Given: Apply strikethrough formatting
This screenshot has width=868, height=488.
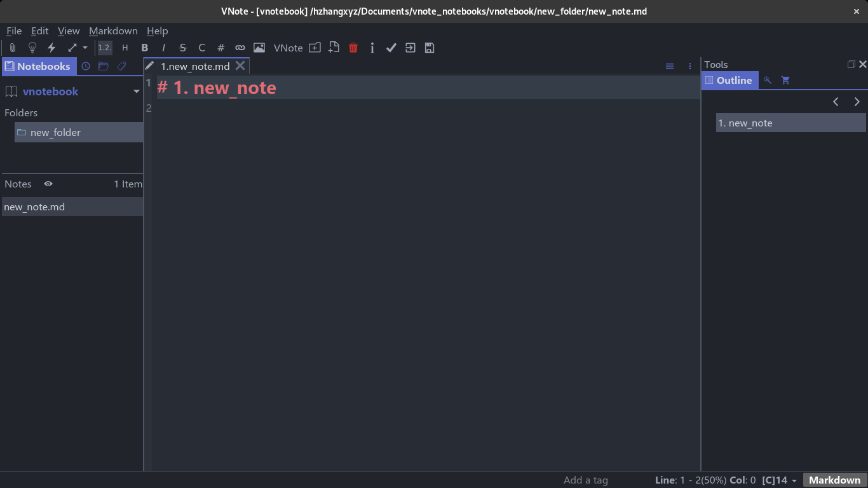Looking at the screenshot, I should (183, 48).
